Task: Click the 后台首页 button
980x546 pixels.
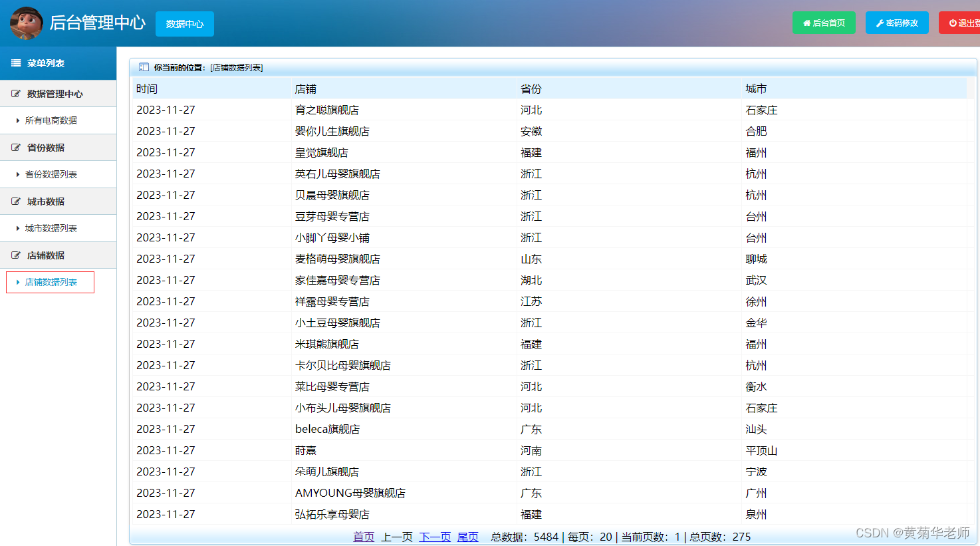Action: tap(824, 22)
